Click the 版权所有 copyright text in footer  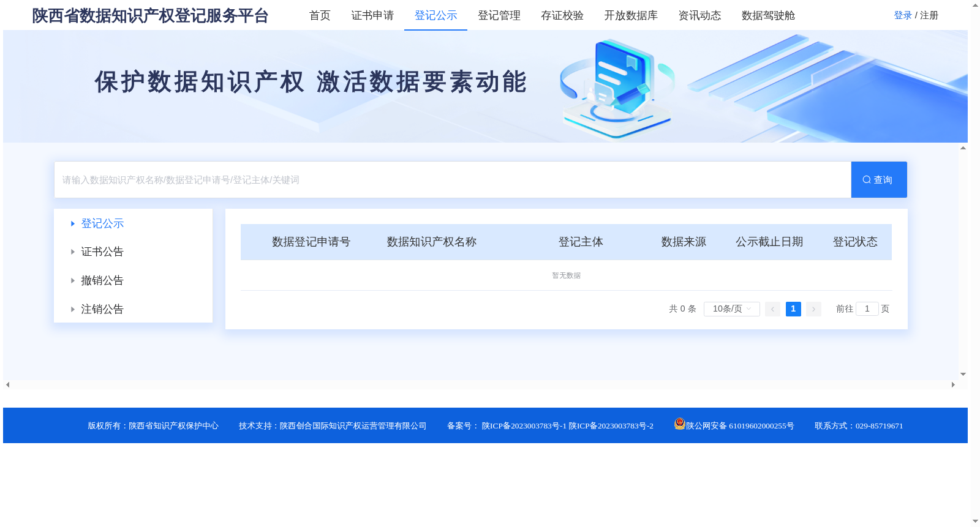(153, 426)
